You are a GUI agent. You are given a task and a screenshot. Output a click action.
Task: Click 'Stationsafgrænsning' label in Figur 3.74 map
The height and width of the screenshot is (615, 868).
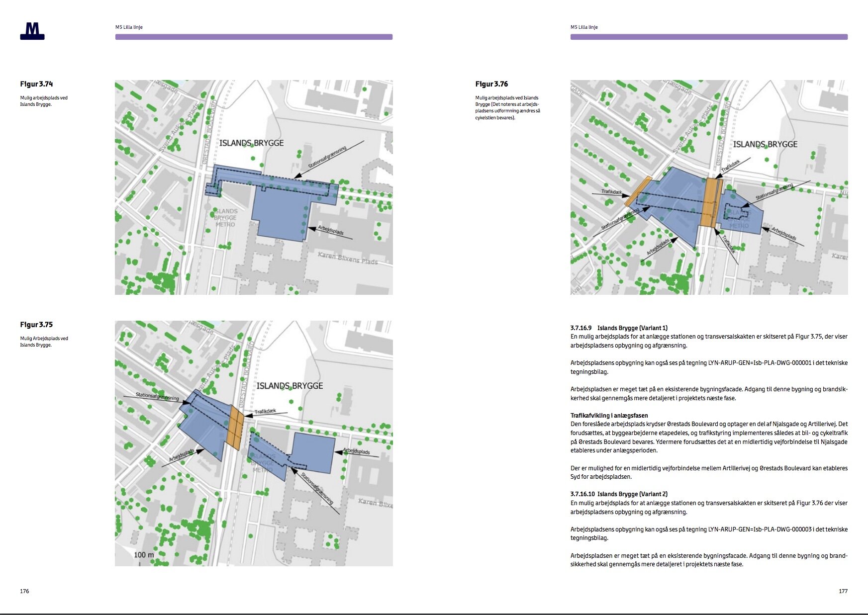click(x=327, y=158)
